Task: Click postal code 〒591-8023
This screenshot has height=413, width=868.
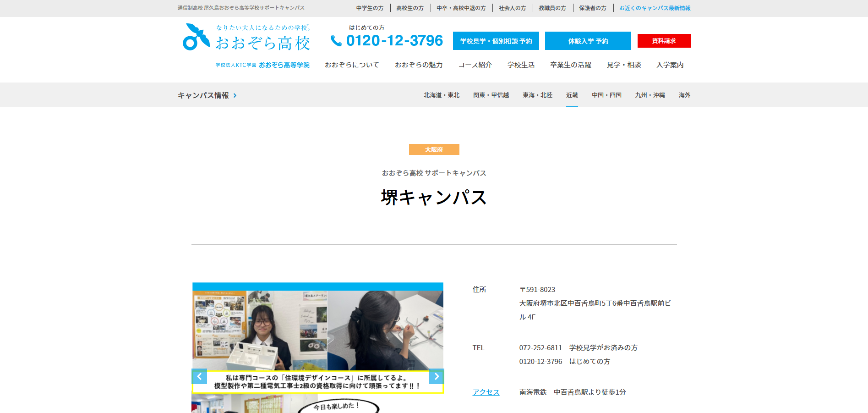Action: point(537,290)
